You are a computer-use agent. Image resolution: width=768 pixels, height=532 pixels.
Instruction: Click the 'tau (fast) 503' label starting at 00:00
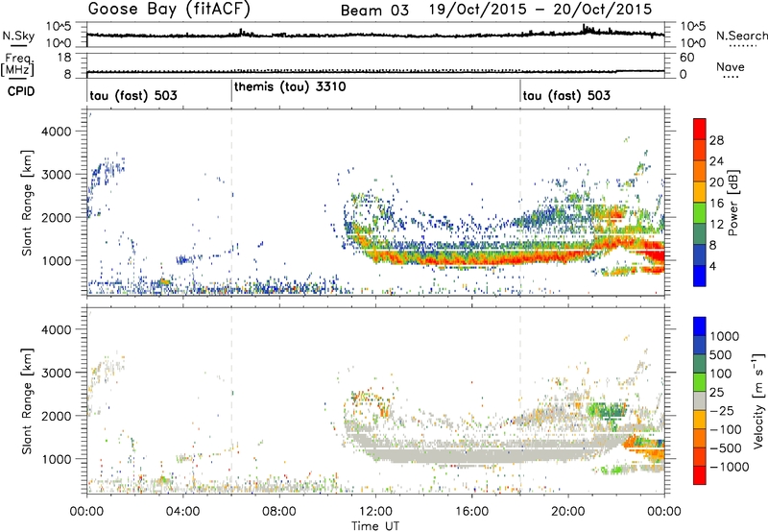(x=133, y=95)
